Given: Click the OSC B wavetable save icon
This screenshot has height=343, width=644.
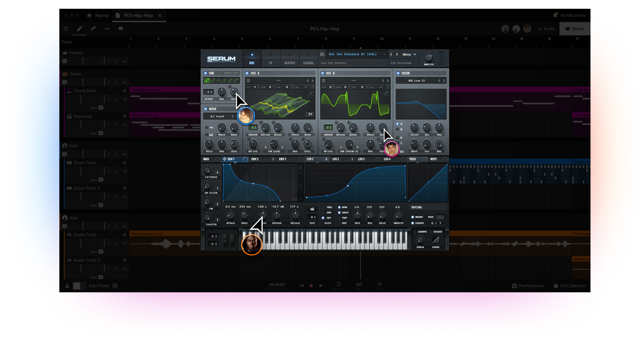Looking at the screenshot, I should point(323,81).
